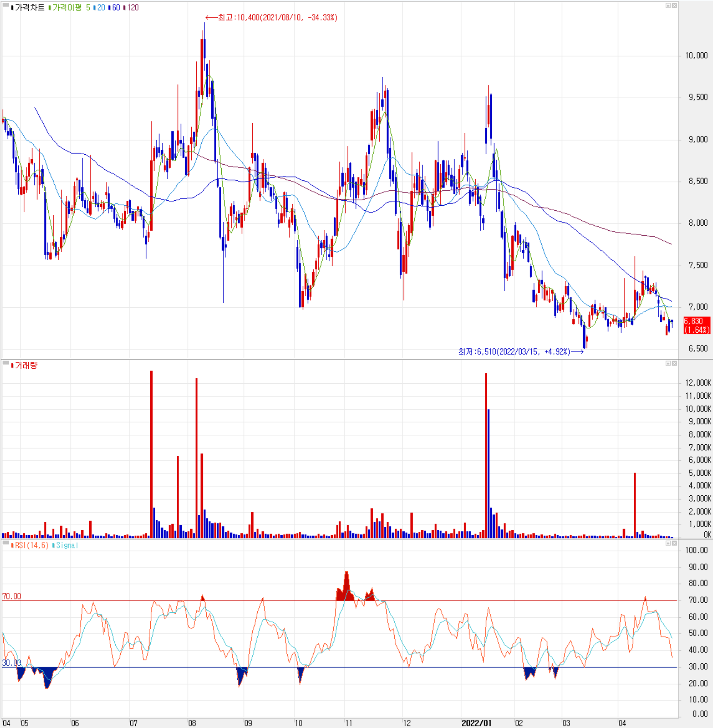Maximize the 거래량 volume panel
Image resolution: width=713 pixels, height=728 pixels.
(668, 363)
